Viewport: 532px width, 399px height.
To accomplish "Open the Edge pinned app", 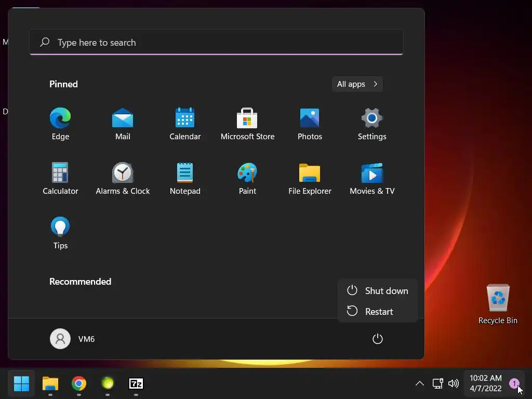I will pos(60,124).
